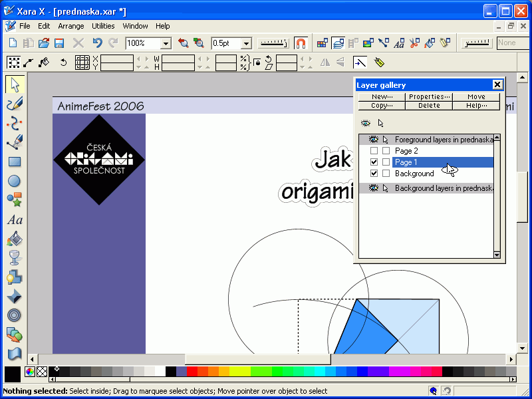This screenshot has width=532, height=399.
Task: Toggle the all-visible eye above the layer list
Action: click(365, 123)
